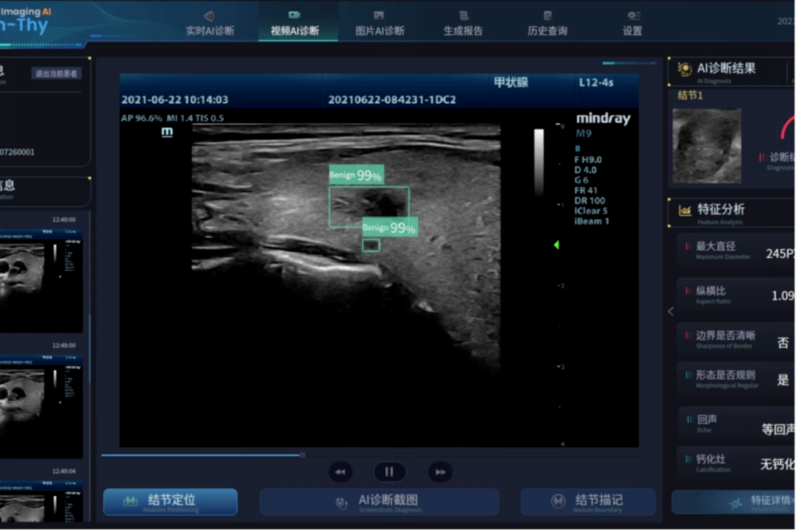796x532 pixels.
Task: Click the 形态是否规则 feature row
Action: coord(736,379)
